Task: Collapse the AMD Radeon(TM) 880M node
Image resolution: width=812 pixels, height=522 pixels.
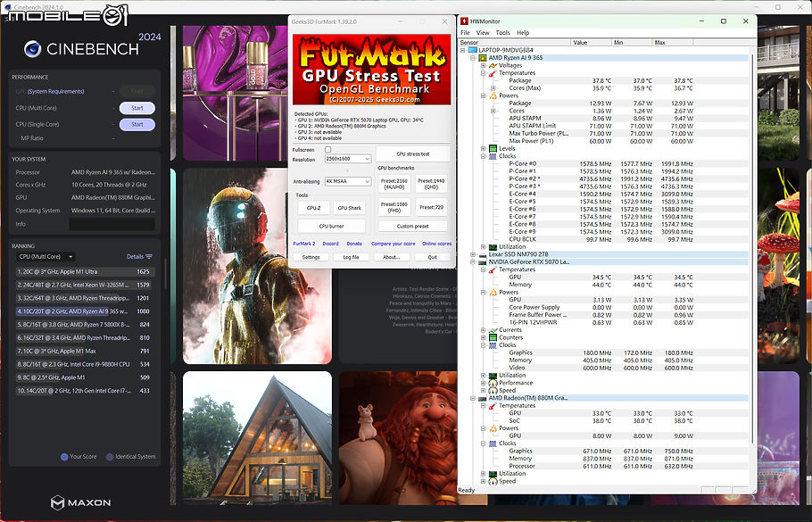Action: 473,398
